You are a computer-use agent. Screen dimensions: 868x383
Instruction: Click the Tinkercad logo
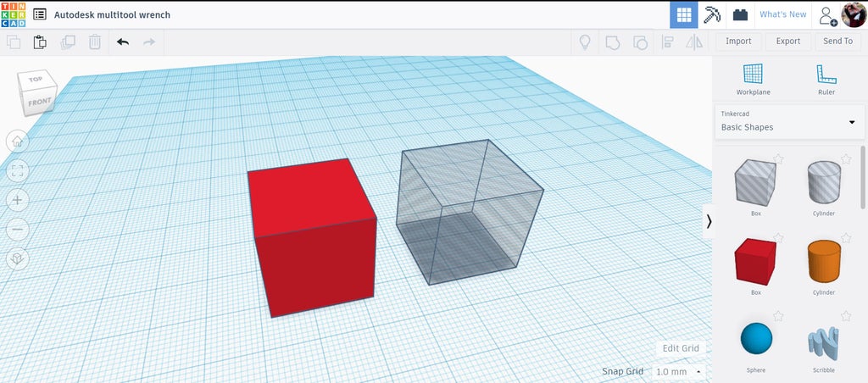point(13,14)
